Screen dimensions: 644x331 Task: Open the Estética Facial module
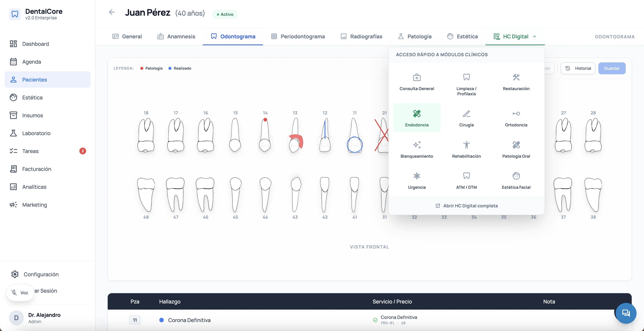pos(516,180)
